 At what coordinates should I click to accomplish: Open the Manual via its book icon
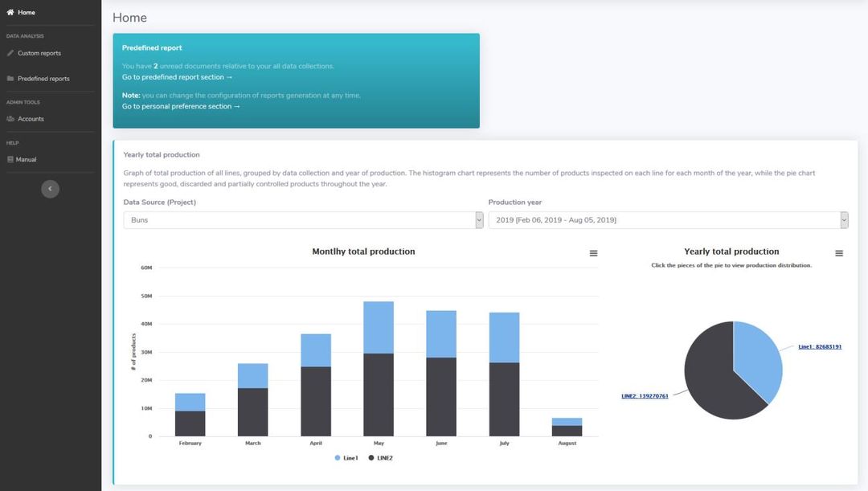point(10,158)
